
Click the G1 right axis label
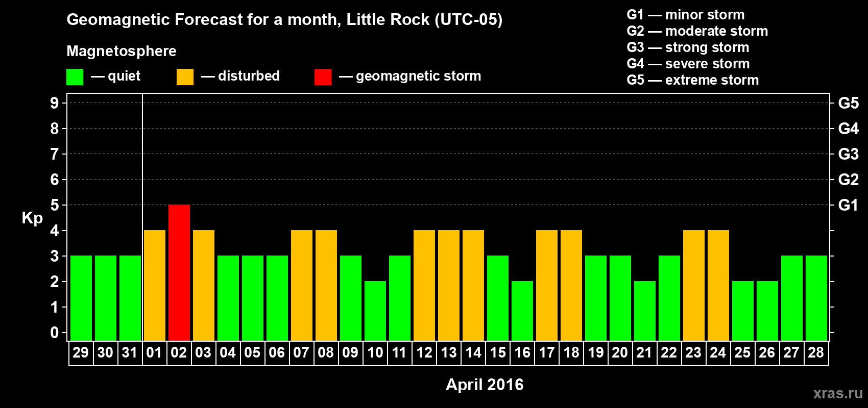[x=849, y=205]
